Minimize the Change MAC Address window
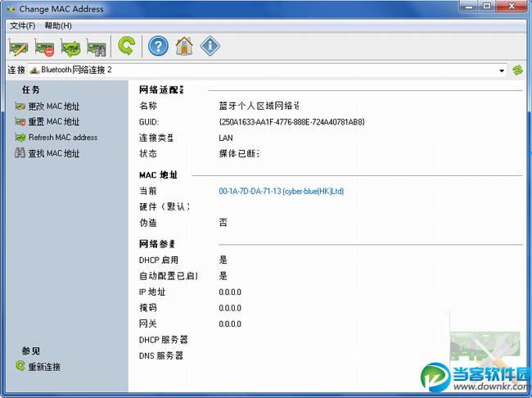 [x=468, y=6]
